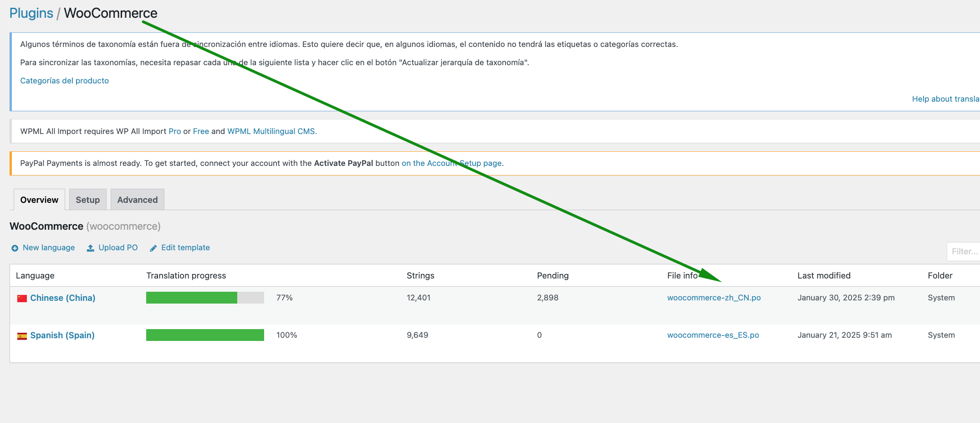This screenshot has width=980, height=423.
Task: Click the 9,649 strings count
Action: [417, 335]
